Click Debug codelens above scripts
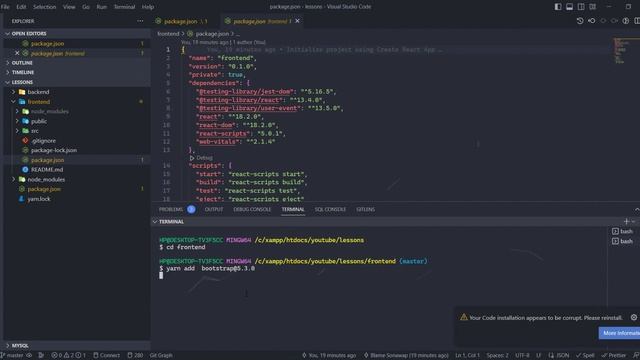This screenshot has height=360, width=640. click(x=201, y=158)
